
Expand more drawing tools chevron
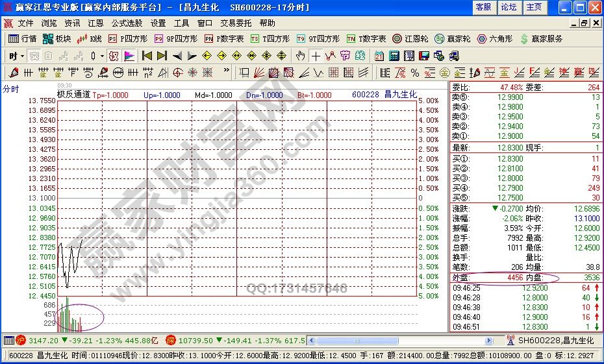[227, 72]
